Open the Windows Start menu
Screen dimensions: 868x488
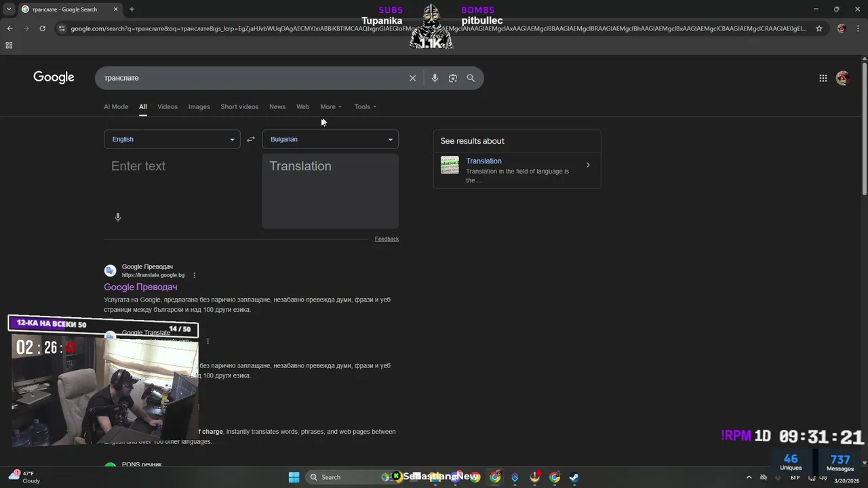(x=294, y=477)
